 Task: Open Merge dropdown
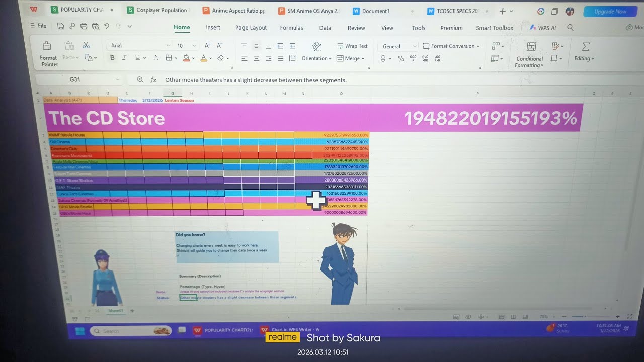350,58
